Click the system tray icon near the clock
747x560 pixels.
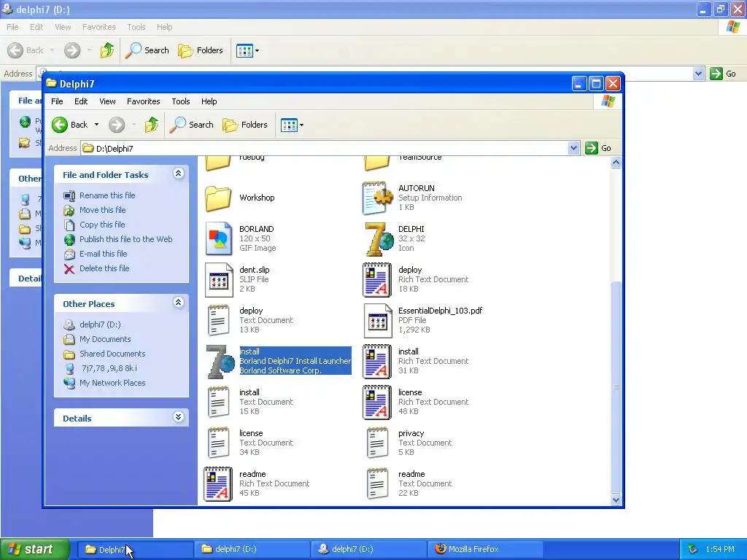[693, 550]
